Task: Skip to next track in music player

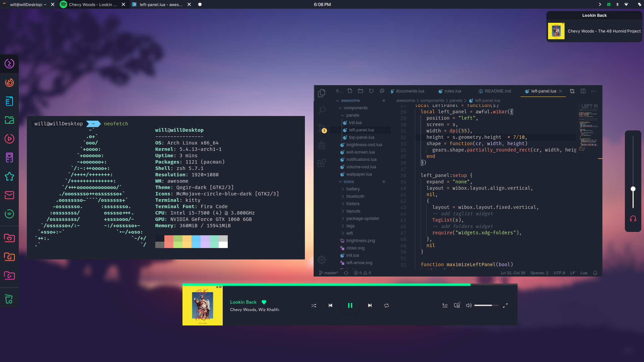Action: 370,305
